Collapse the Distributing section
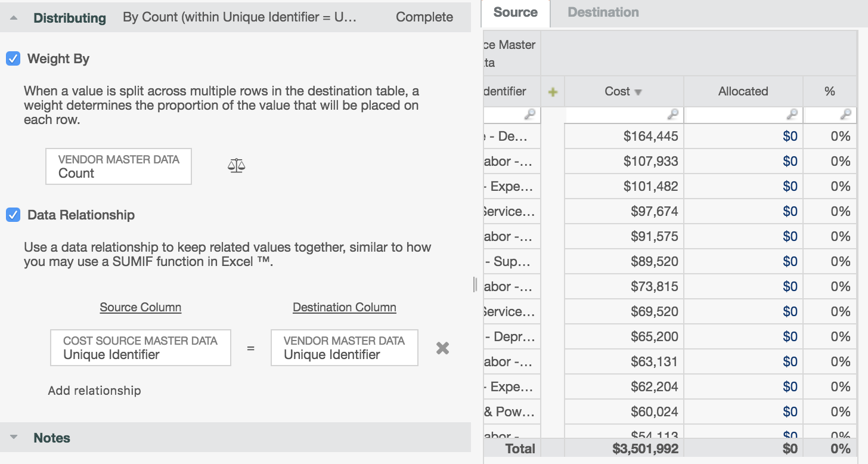 pos(14,18)
